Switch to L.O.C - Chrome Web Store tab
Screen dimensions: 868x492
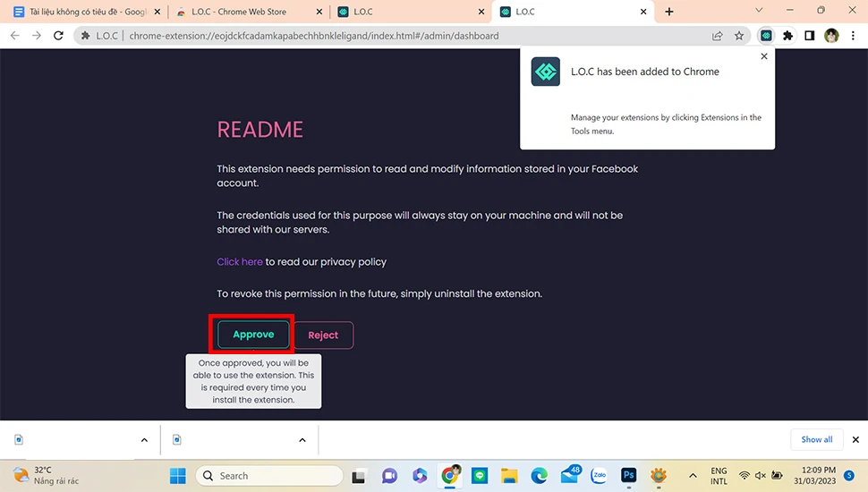pos(242,12)
